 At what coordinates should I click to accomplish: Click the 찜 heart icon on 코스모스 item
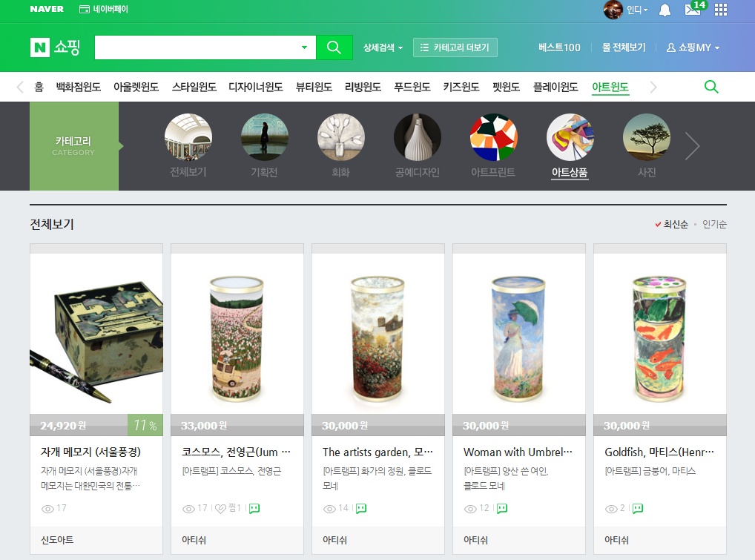[220, 509]
